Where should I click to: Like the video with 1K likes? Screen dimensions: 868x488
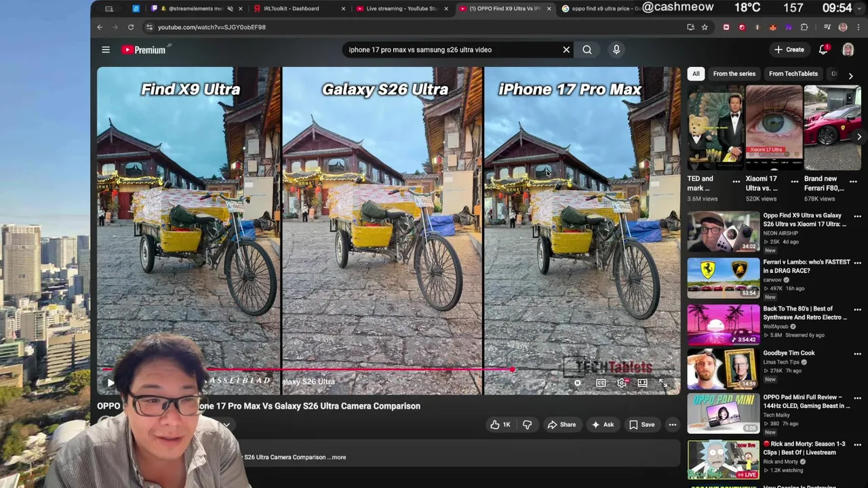(x=500, y=425)
